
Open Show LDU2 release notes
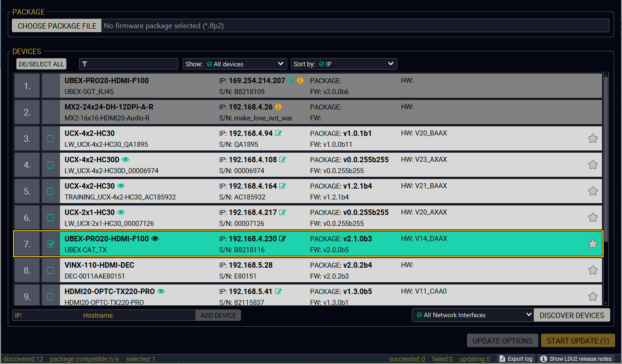(x=576, y=359)
